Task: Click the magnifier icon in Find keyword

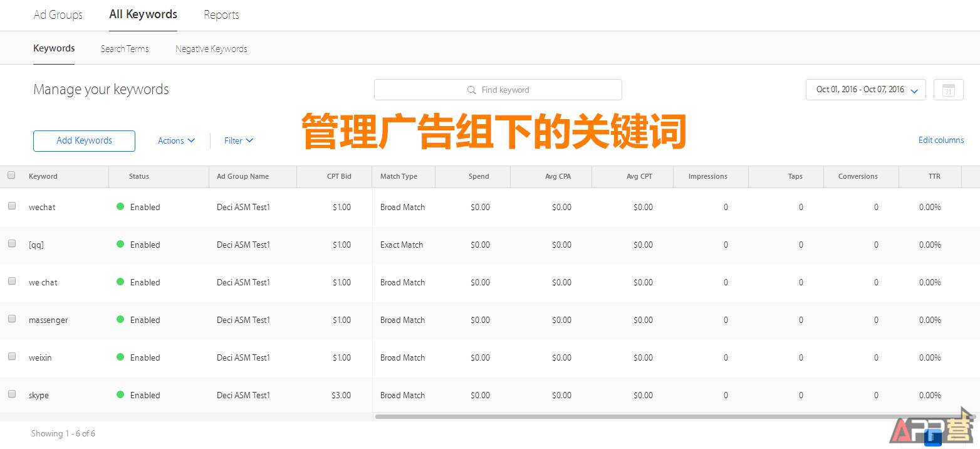Action: 472,90
